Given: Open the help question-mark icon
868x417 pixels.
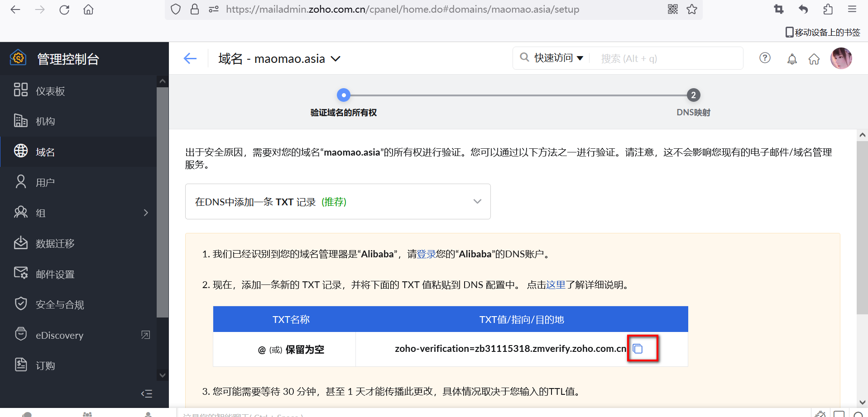Looking at the screenshot, I should [x=765, y=58].
